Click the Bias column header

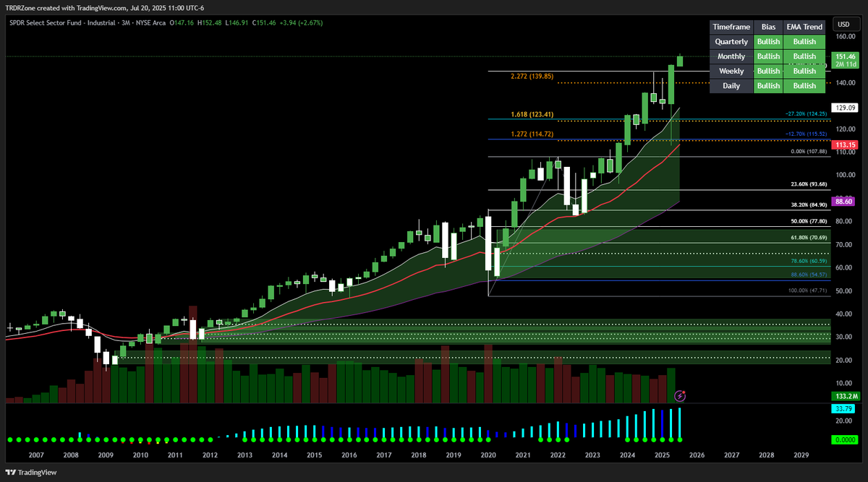768,27
